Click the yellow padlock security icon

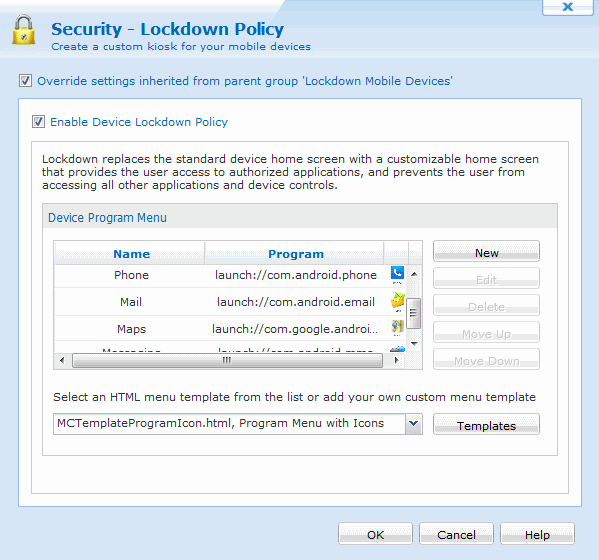[x=24, y=30]
